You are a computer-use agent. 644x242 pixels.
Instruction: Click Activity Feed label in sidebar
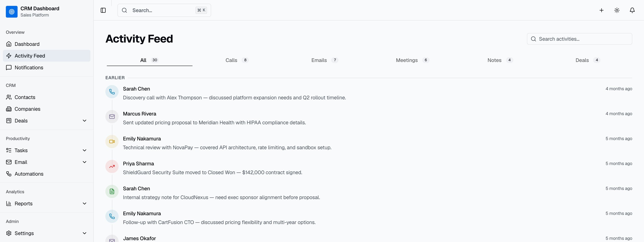click(x=30, y=56)
